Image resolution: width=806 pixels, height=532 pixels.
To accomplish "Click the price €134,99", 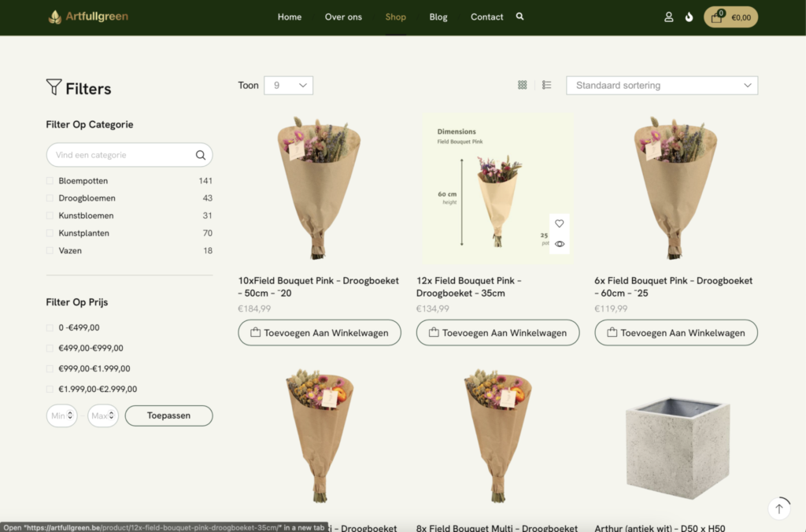I will coord(432,308).
